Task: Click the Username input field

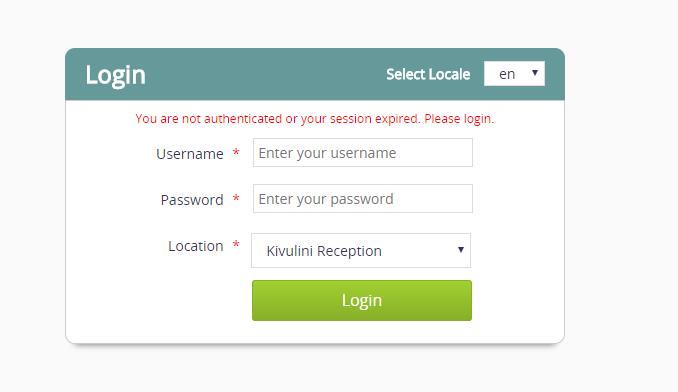Action: (362, 153)
